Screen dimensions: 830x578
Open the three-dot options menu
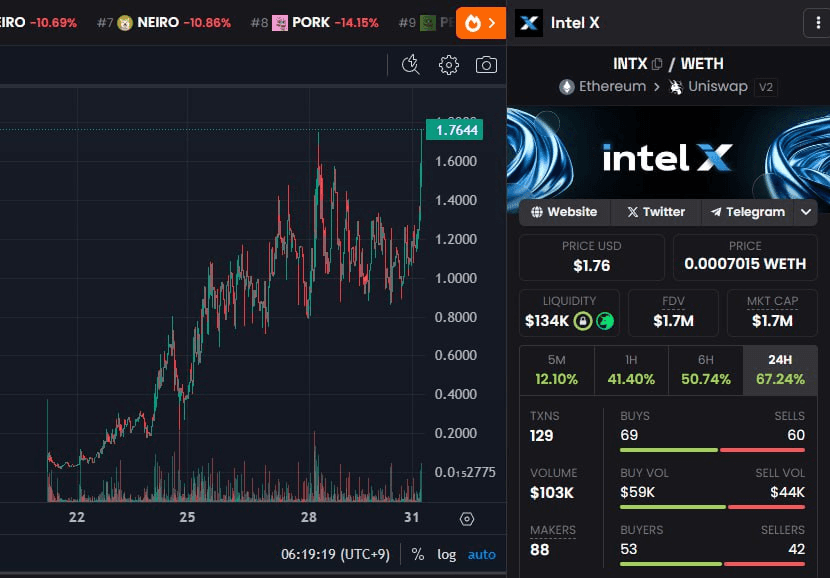(x=816, y=23)
